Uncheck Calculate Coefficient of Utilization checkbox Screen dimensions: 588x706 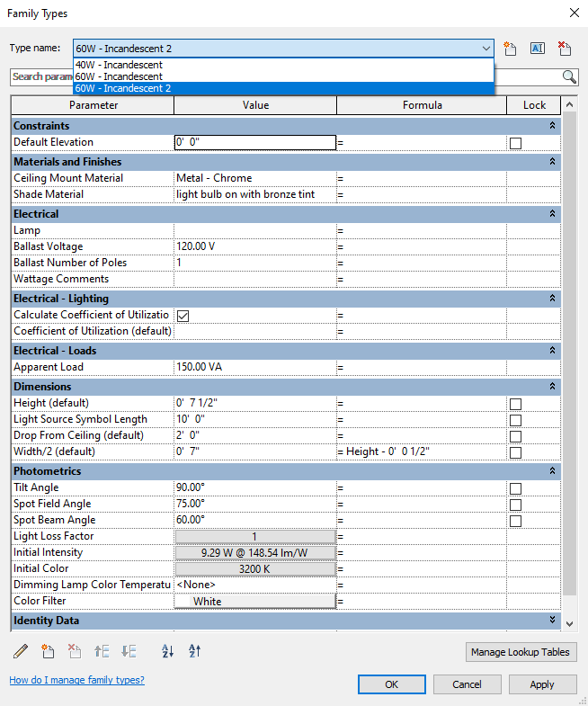(183, 315)
